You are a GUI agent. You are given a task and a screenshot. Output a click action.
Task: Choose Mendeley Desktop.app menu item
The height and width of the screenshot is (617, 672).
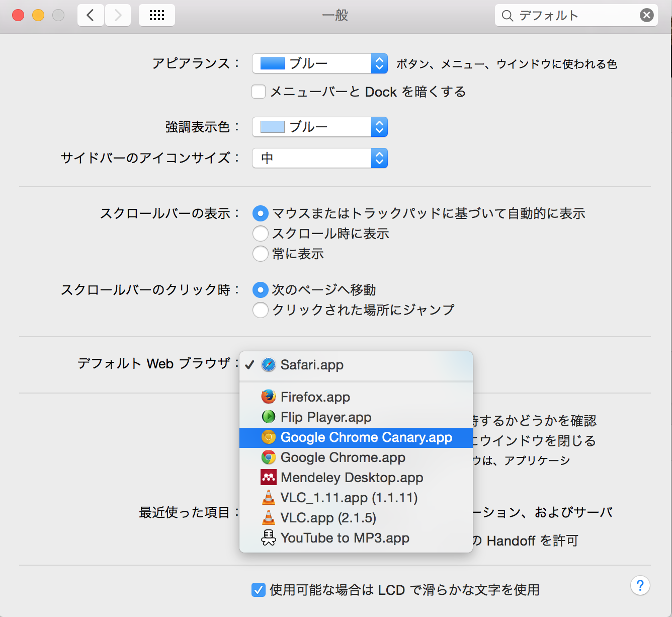[x=356, y=477]
